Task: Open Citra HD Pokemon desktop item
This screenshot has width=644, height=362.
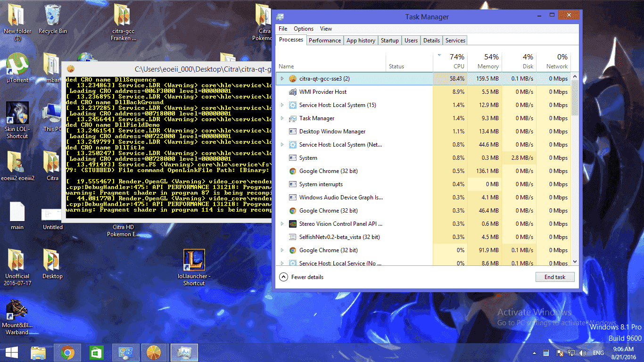Action: coord(124,230)
